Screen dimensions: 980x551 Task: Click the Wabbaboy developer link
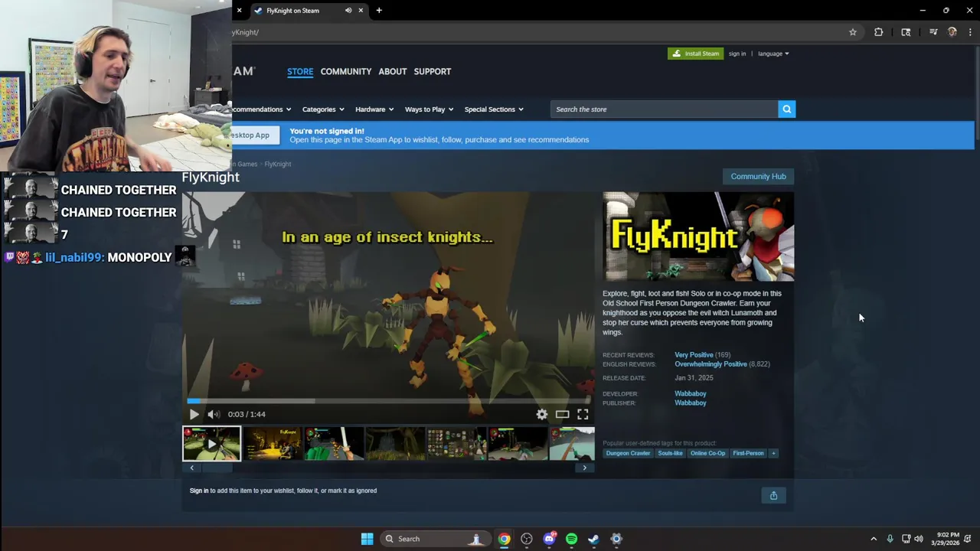(x=691, y=393)
